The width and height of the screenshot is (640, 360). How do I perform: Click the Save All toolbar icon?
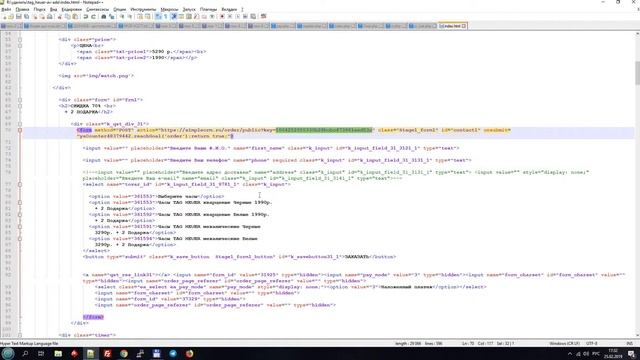point(27,17)
